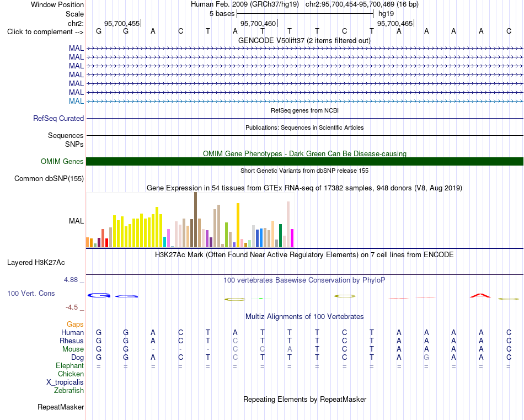
Task: Click the red A conservation logo letter
Action: click(480, 295)
